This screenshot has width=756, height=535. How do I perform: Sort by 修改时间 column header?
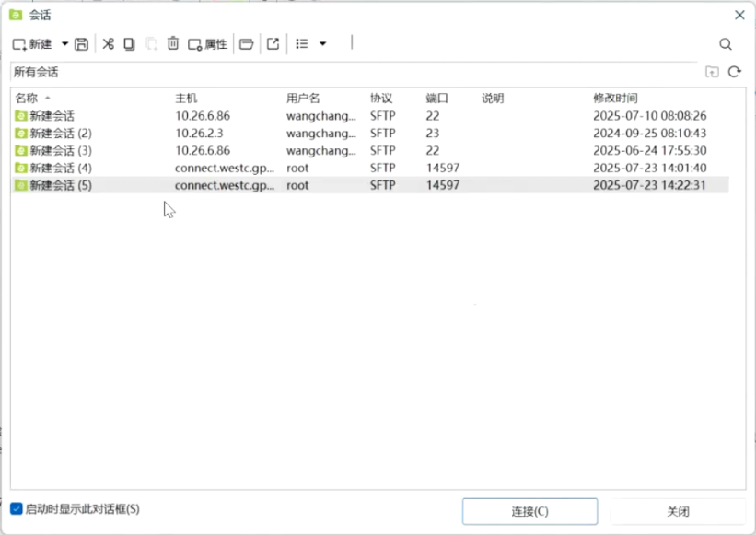coord(615,99)
